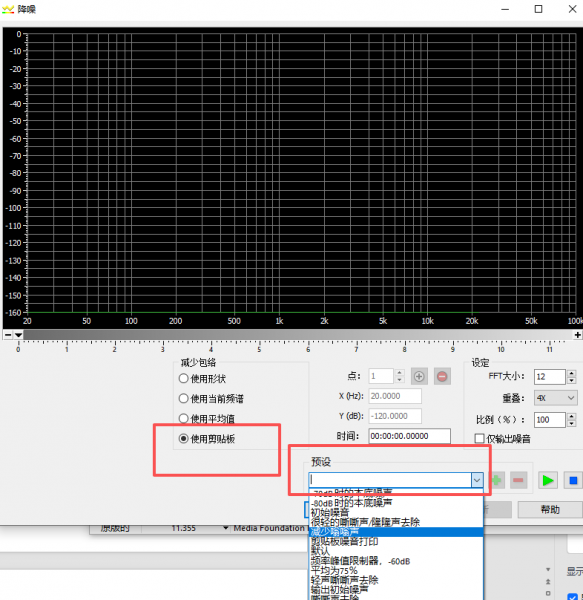This screenshot has width=583, height=600.
Task: Select the 使用当前频谱 radio button
Action: (x=183, y=398)
